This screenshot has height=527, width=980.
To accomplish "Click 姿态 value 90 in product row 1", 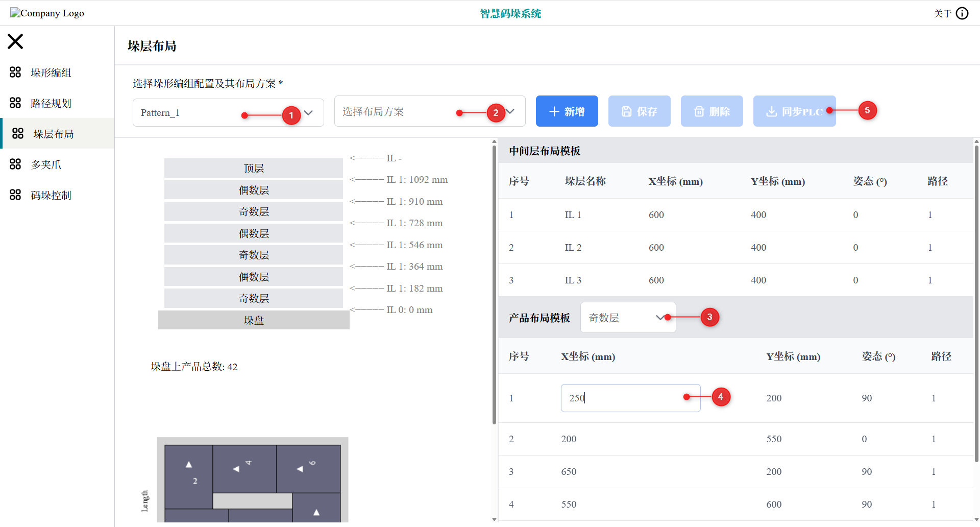I will [867, 398].
